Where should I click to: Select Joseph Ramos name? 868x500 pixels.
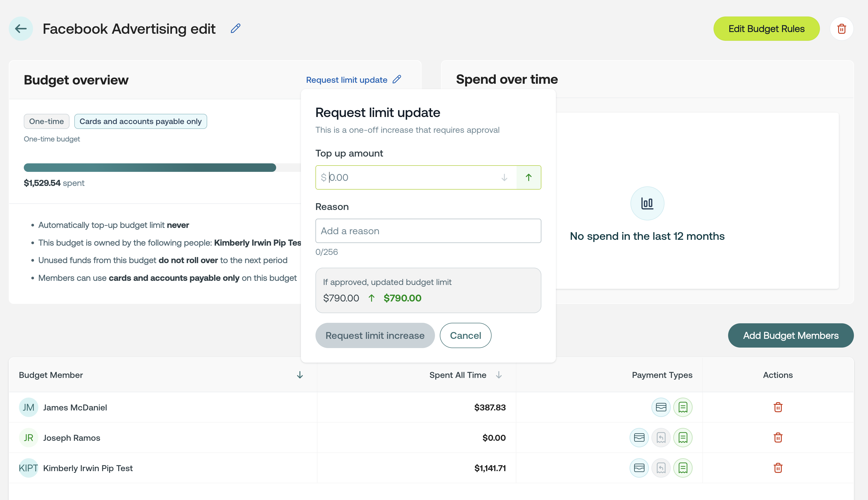[71, 438]
